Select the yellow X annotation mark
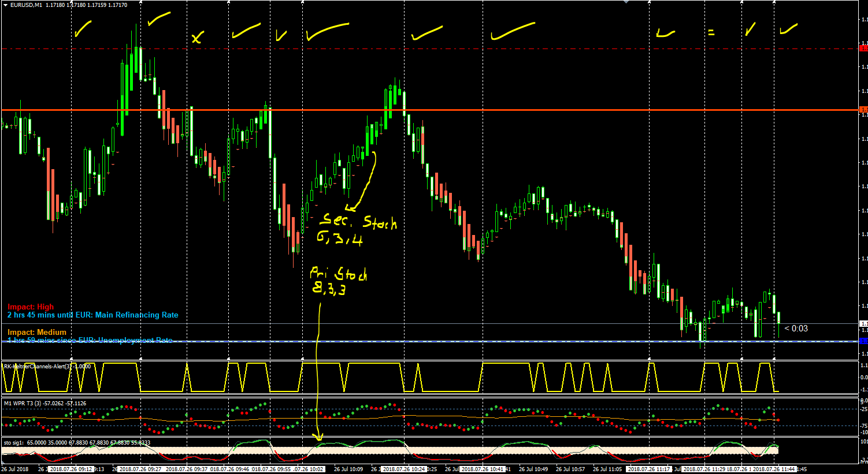The width and height of the screenshot is (868, 474). coord(198,39)
